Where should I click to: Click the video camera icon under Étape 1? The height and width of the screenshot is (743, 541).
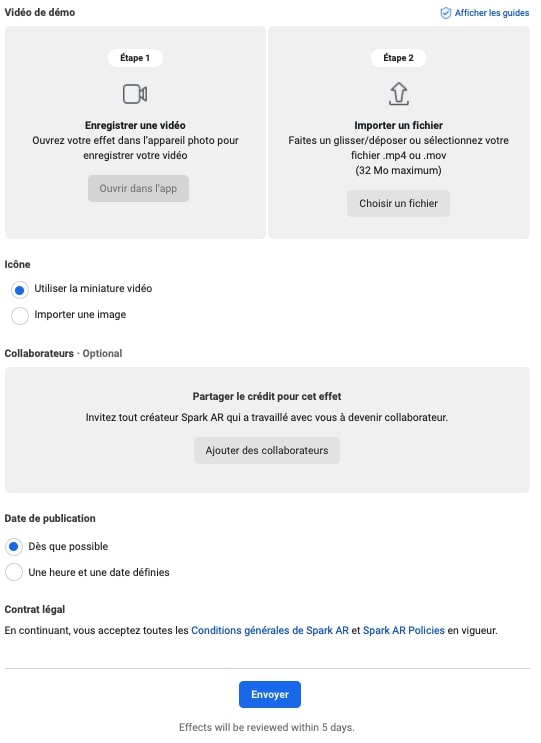(135, 94)
